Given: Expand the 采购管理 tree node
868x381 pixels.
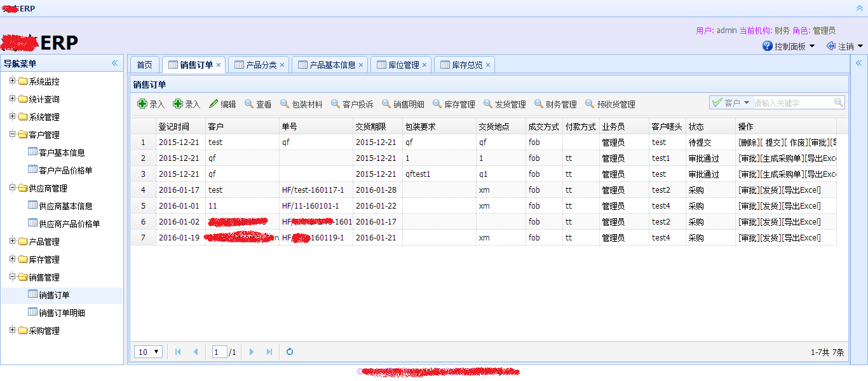Looking at the screenshot, I should (12, 330).
